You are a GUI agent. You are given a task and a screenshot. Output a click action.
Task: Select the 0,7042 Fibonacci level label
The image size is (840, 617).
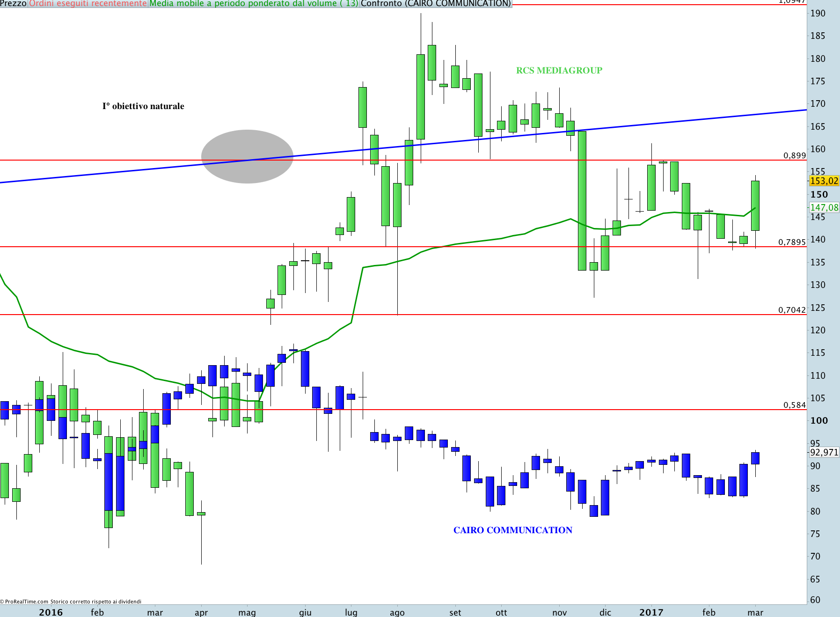tap(792, 310)
